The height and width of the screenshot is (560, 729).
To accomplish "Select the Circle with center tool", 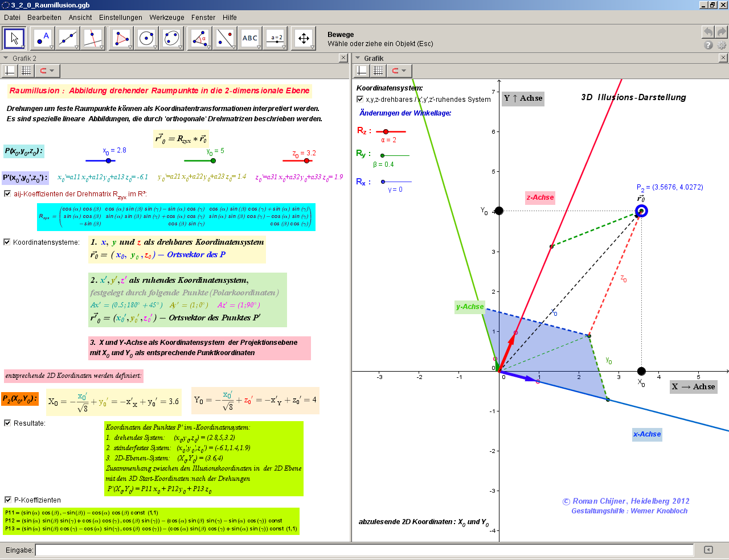I will [146, 39].
